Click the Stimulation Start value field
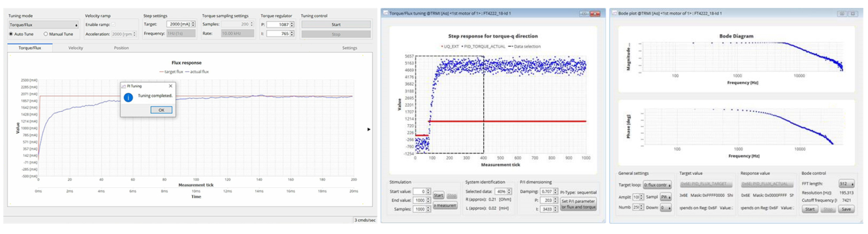The image size is (868, 234). [x=422, y=191]
